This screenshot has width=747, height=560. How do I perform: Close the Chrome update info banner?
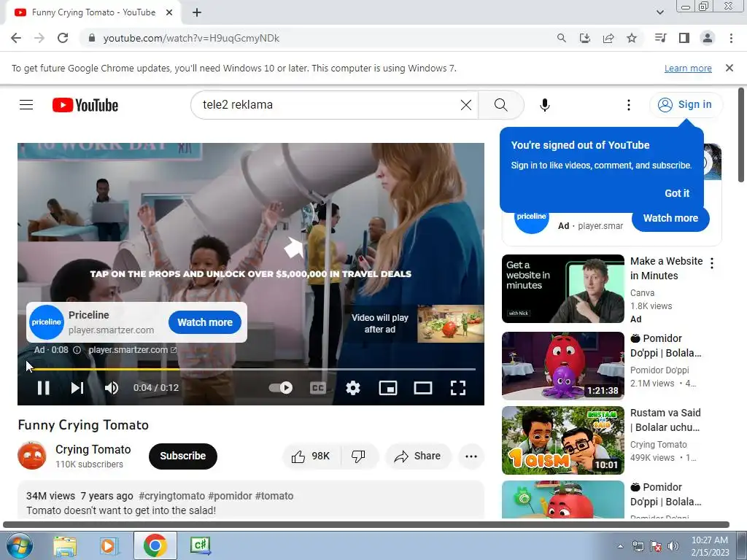coord(729,68)
